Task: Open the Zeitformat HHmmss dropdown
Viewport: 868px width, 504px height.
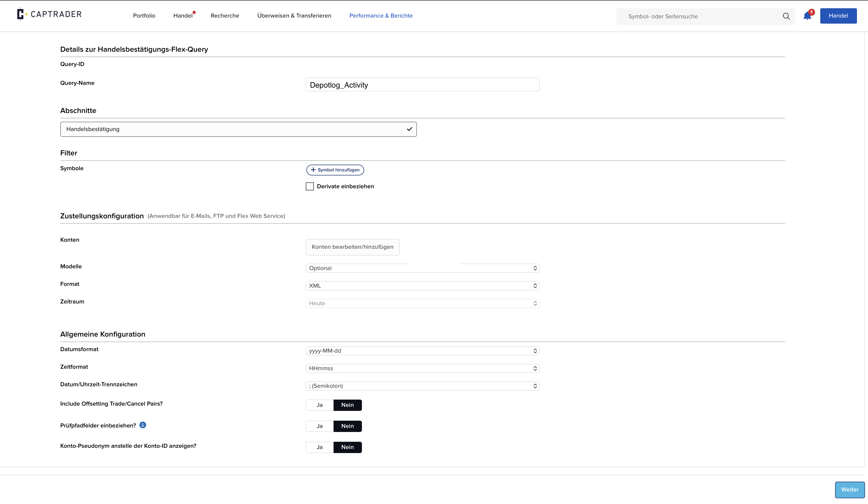Action: pos(422,368)
